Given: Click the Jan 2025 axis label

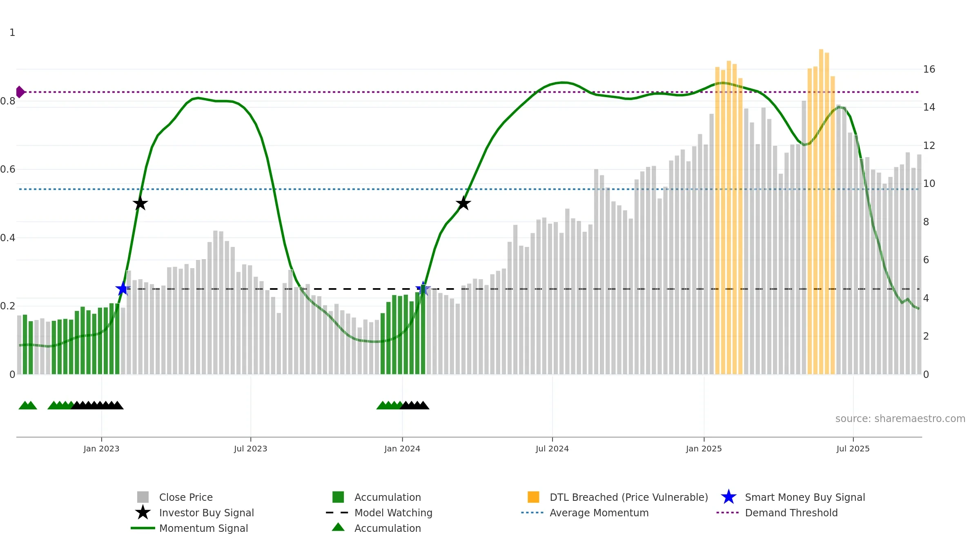Looking at the screenshot, I should (704, 449).
